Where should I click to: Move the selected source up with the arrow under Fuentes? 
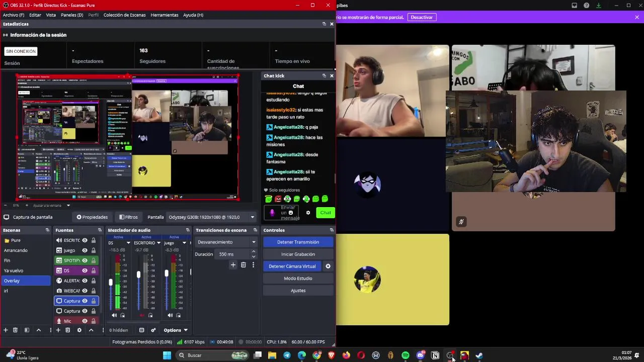pos(91,330)
